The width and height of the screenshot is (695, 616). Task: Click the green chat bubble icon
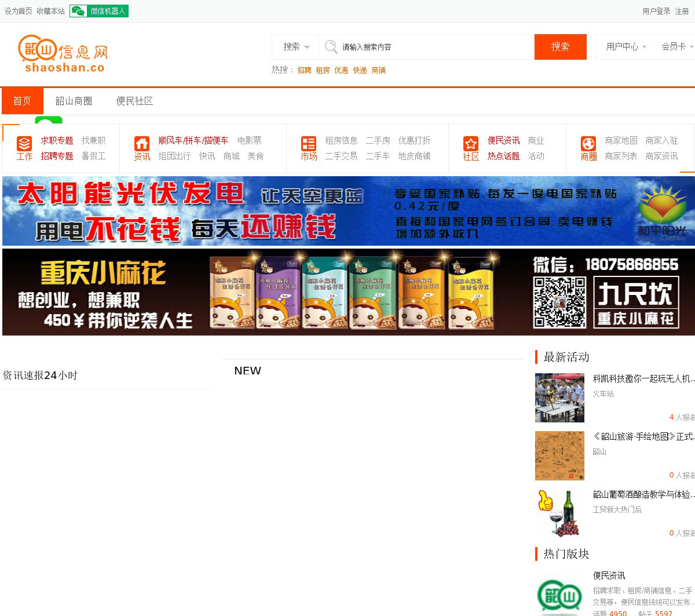[49, 120]
